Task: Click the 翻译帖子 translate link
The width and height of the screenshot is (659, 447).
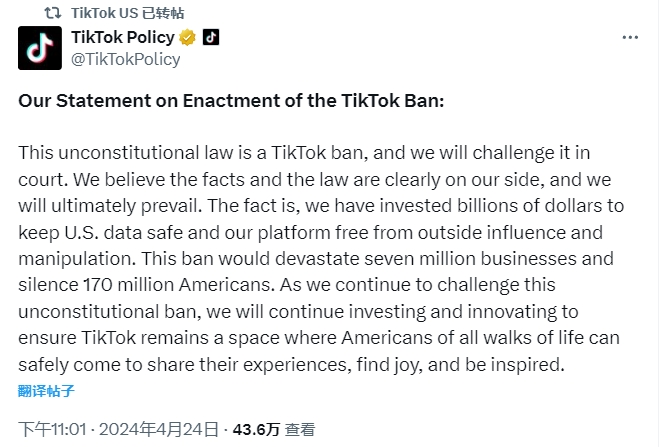Action: [46, 390]
